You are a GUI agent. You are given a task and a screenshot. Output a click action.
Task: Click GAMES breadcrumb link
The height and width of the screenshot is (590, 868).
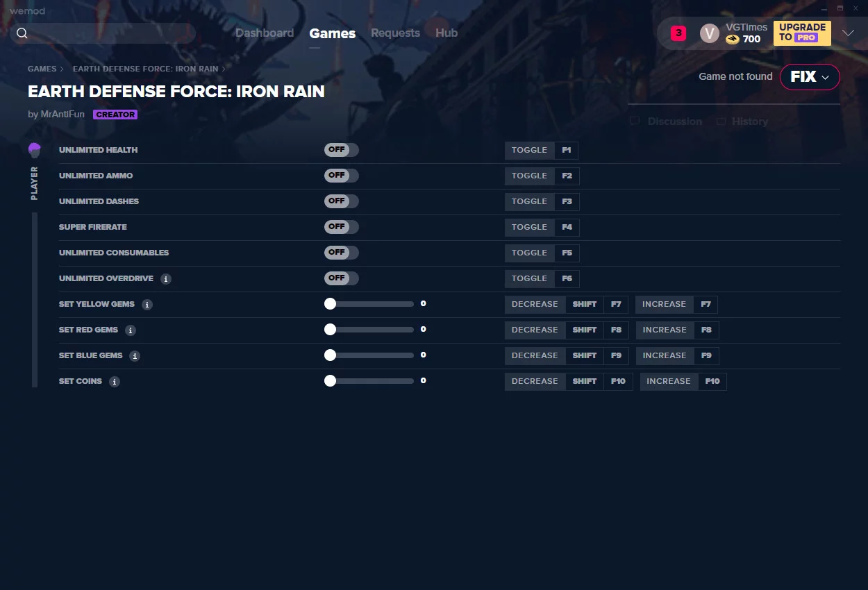(x=42, y=69)
